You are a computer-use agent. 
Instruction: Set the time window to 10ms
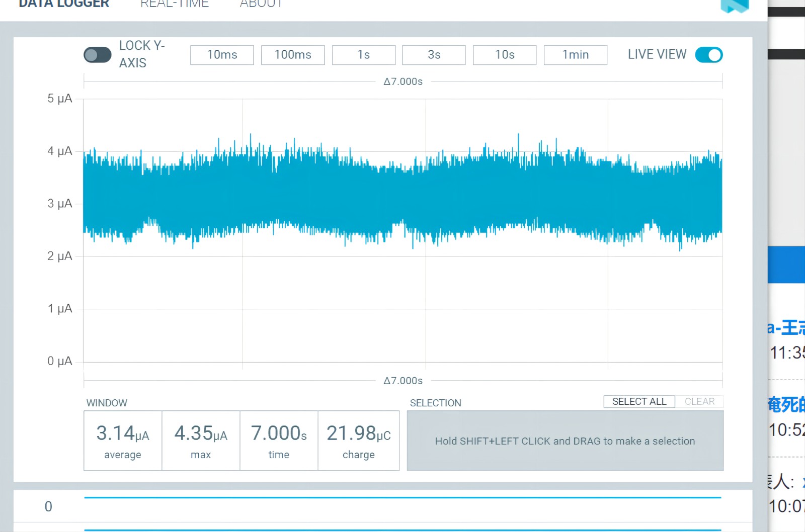(x=222, y=55)
